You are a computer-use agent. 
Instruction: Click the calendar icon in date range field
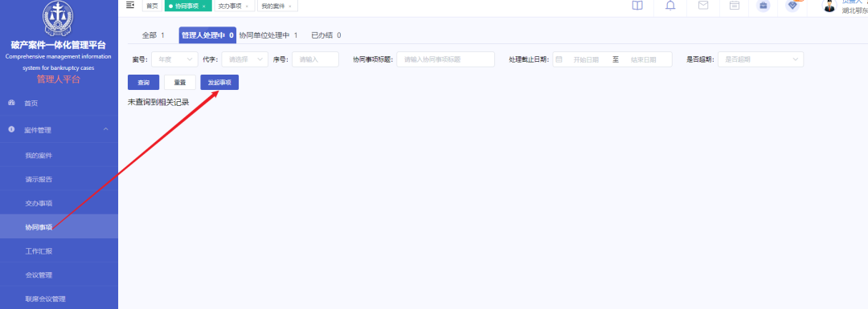point(559,59)
